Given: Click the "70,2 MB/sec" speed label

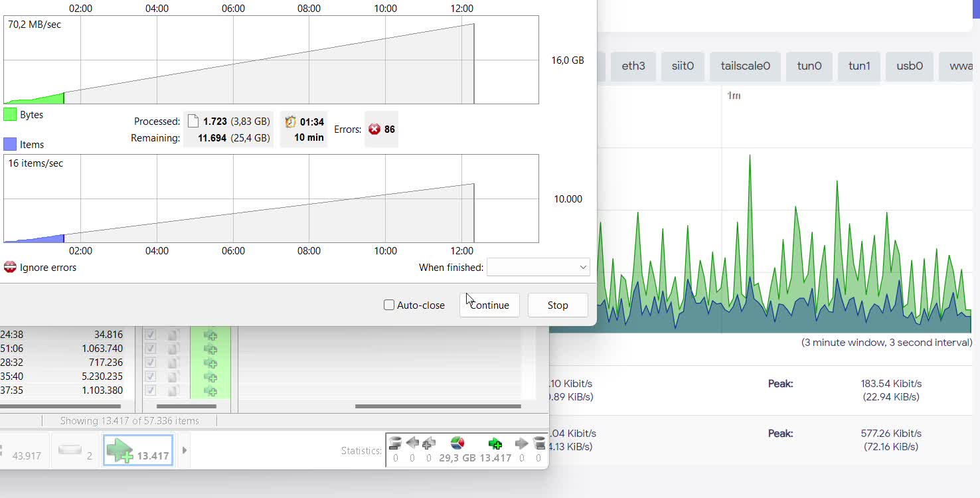Looking at the screenshot, I should tap(35, 25).
